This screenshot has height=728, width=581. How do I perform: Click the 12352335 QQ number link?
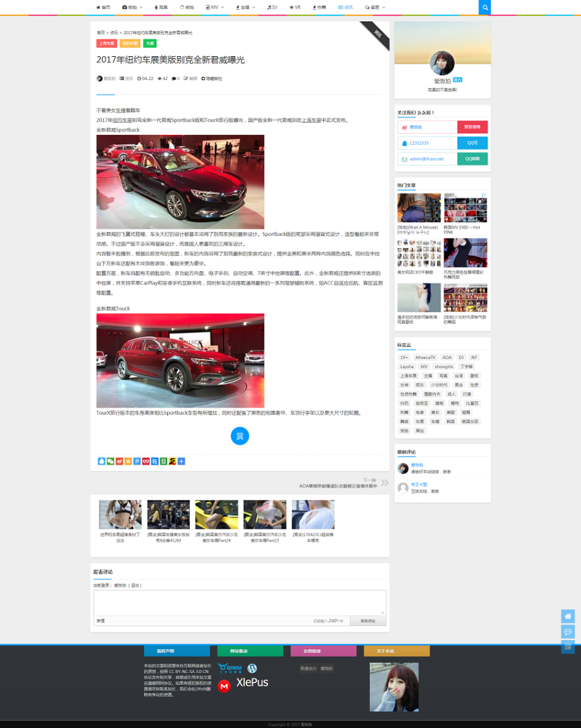click(x=419, y=143)
